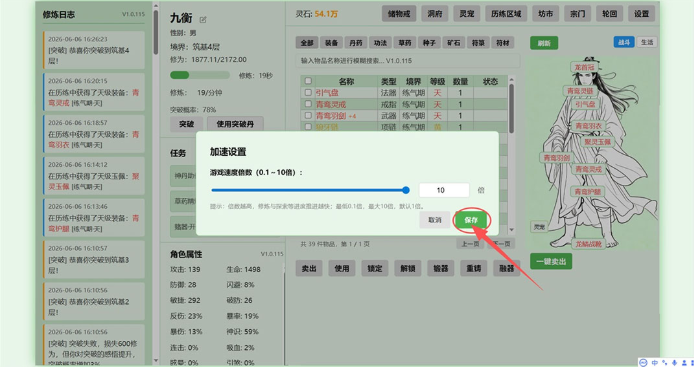Viewport: 694px width, 367px height.
Task: Select the 青鸾灵链 equipment slot on character
Action: (x=580, y=91)
